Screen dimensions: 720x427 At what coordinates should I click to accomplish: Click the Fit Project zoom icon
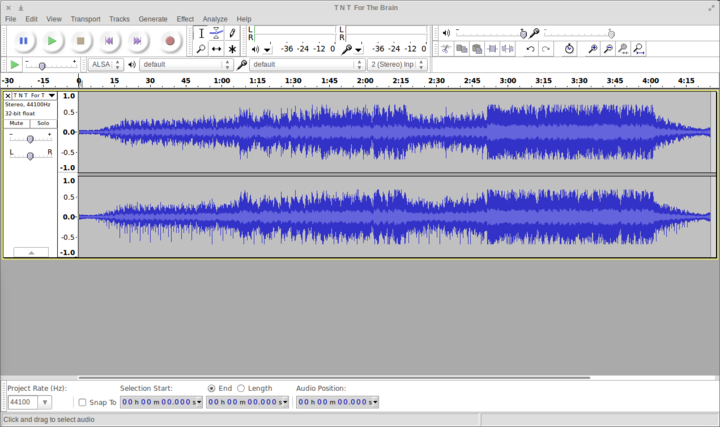point(638,49)
